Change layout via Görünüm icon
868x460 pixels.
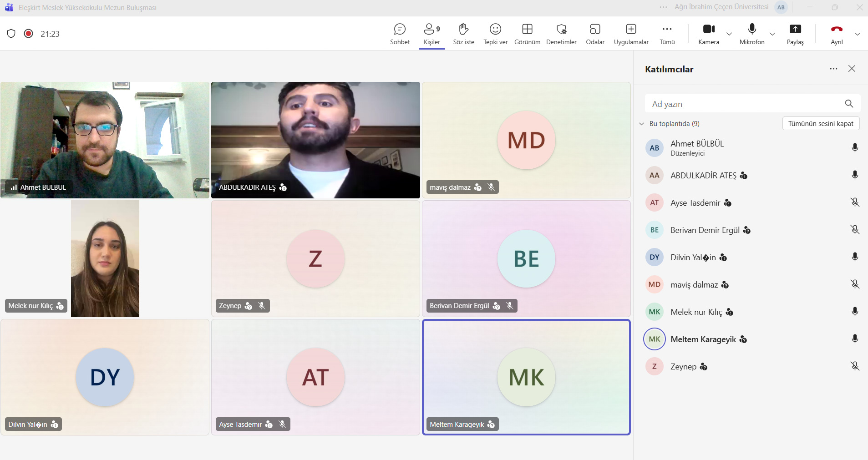pyautogui.click(x=527, y=30)
